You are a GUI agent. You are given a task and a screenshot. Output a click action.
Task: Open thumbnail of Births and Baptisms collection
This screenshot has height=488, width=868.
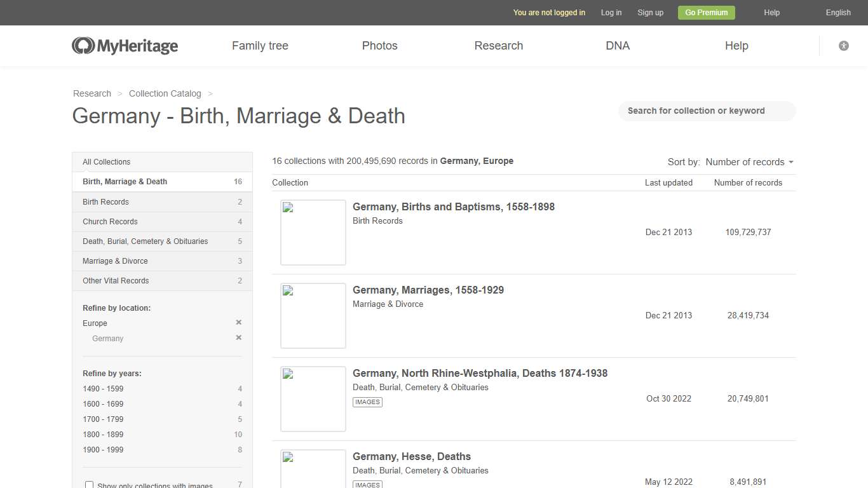pyautogui.click(x=313, y=233)
